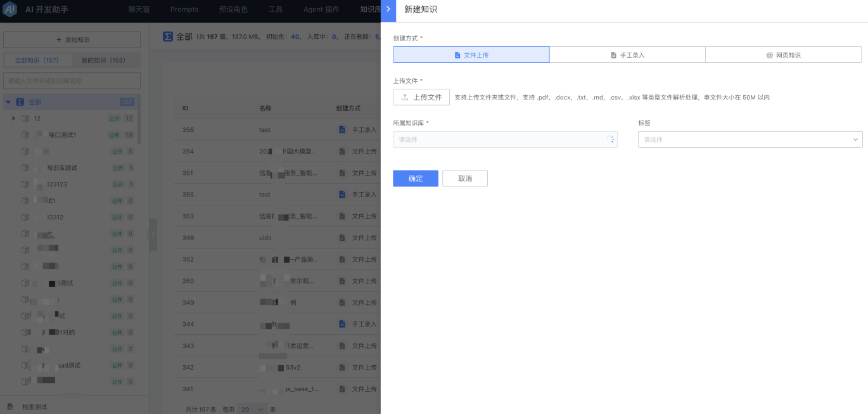
Task: Click the folder name search input field
Action: pyautogui.click(x=72, y=81)
